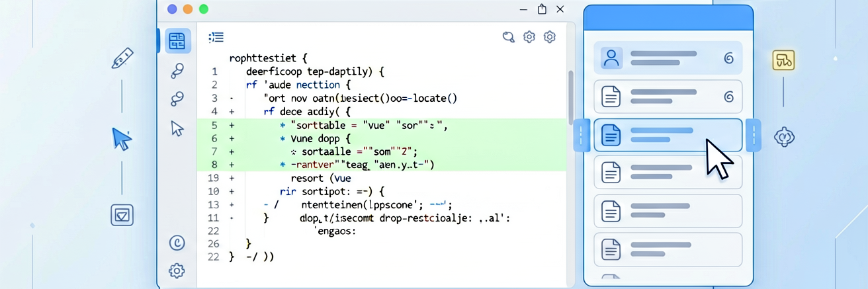Screen dimensions: 868x289
Task: Click the left drag handle of selected item
Action: pos(580,136)
